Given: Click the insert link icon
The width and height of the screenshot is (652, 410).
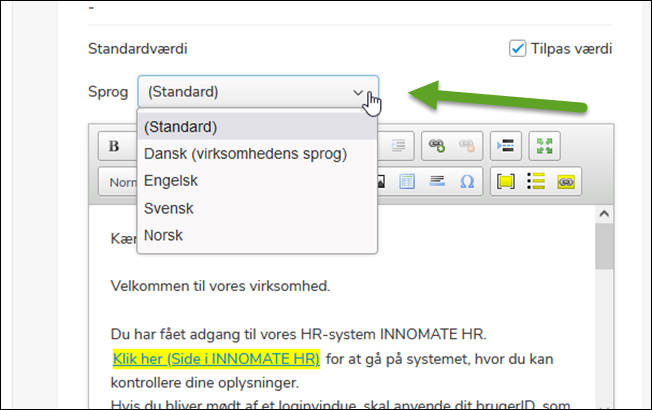Looking at the screenshot, I should pos(435,146).
